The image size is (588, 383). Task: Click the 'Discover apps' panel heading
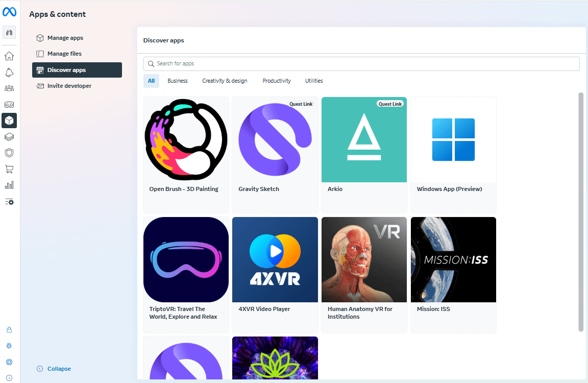point(163,40)
